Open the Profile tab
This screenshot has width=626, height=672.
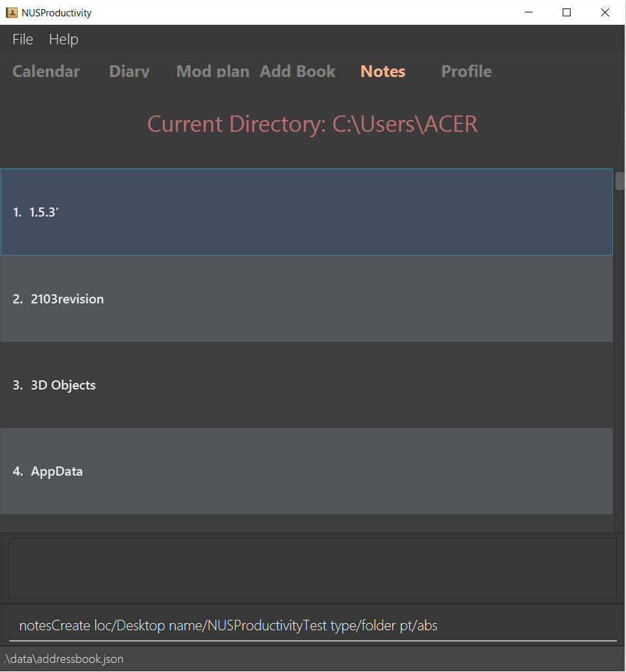[x=467, y=71]
